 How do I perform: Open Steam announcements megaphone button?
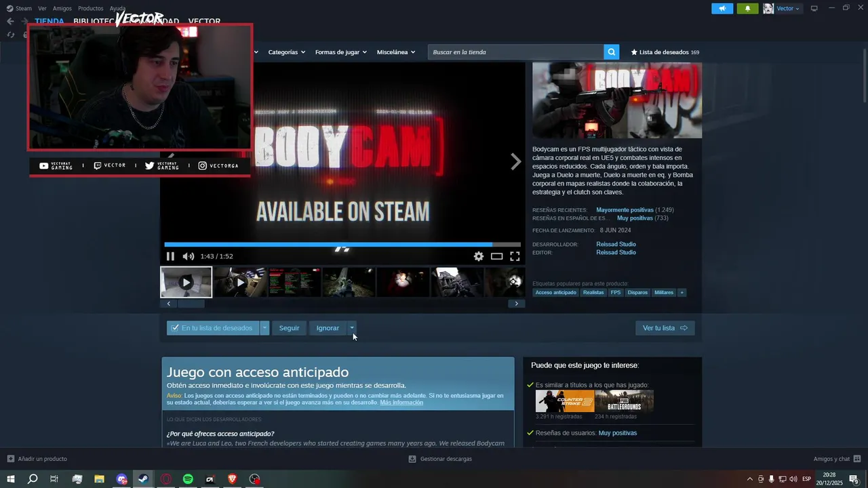tap(722, 8)
